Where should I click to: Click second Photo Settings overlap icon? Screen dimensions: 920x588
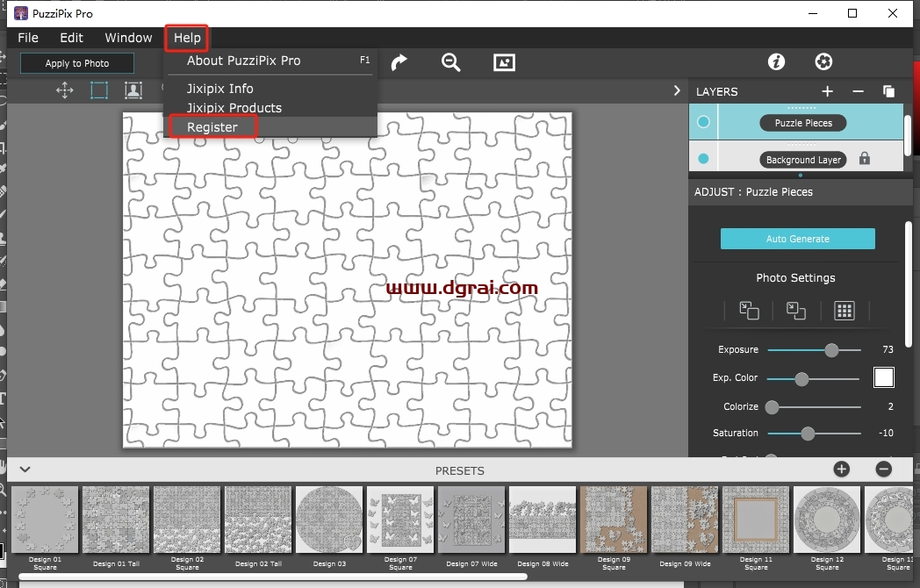coord(795,311)
